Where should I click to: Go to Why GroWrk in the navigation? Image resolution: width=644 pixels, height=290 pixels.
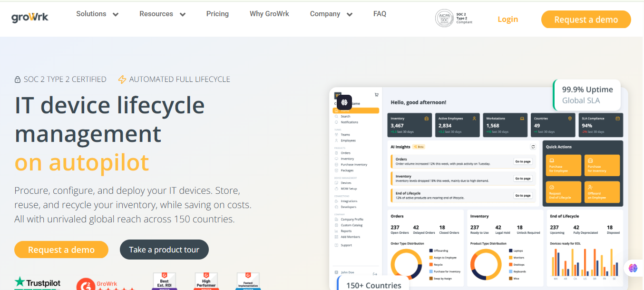pos(269,14)
